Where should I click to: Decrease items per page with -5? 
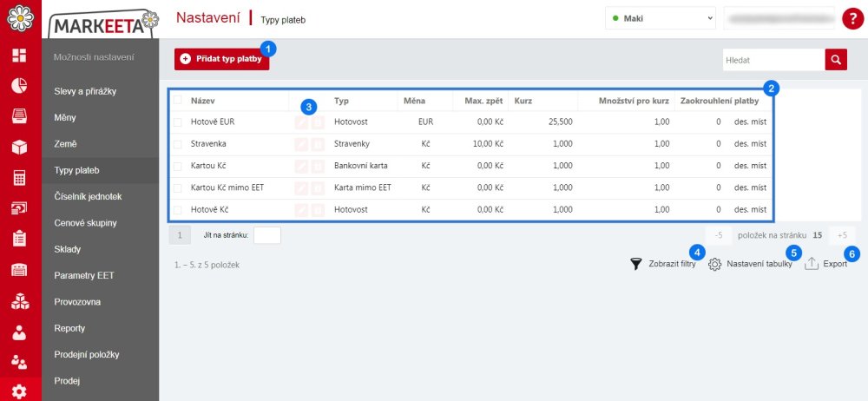[x=719, y=235]
